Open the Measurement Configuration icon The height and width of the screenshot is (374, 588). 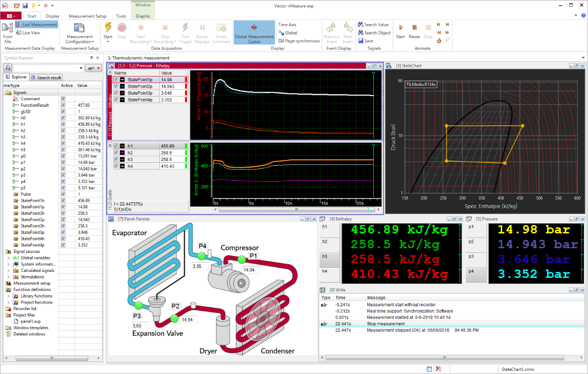(79, 28)
